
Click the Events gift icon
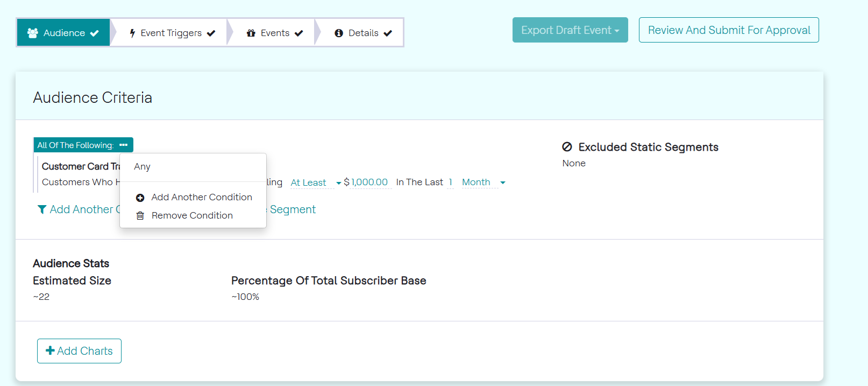tap(251, 33)
